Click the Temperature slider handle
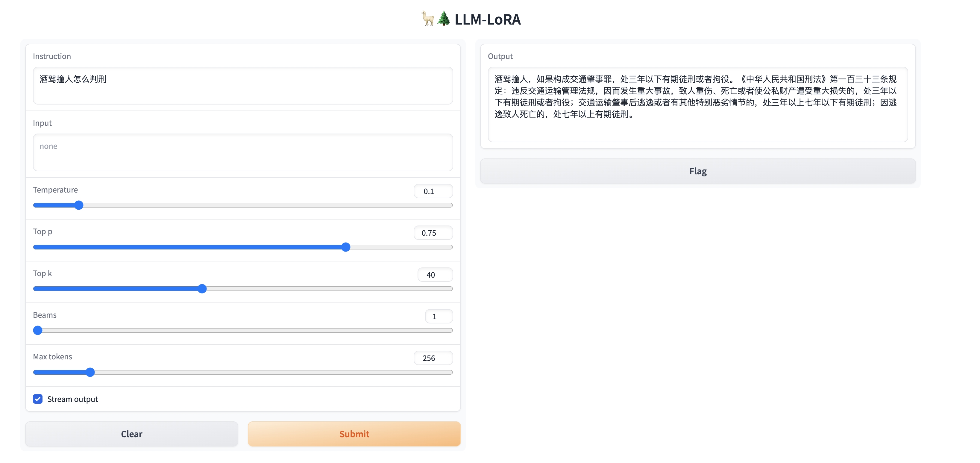Screen dimensions: 980x463 79,205
